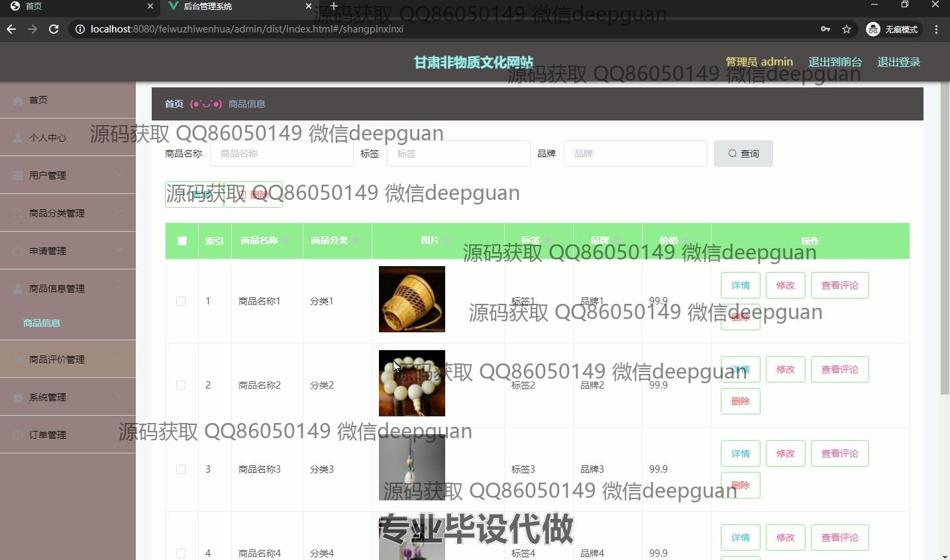Focus the 标签 search input
The height and width of the screenshot is (560, 950).
pyautogui.click(x=458, y=154)
